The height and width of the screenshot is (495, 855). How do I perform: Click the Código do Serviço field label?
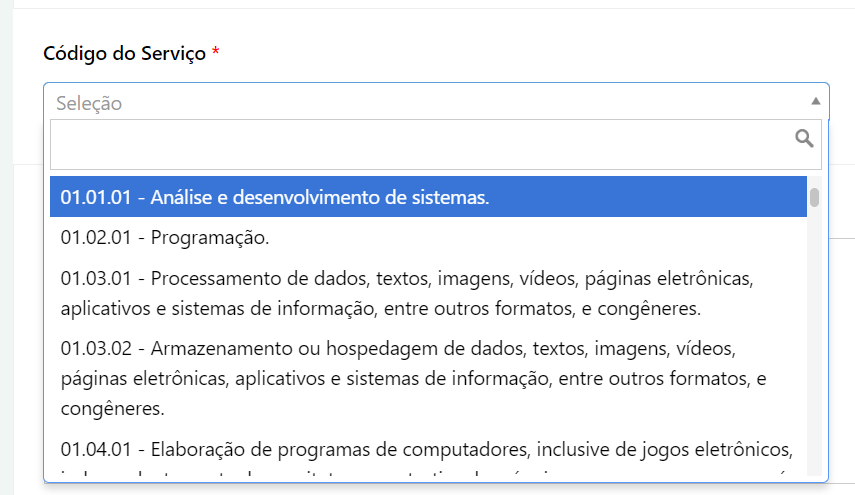coord(124,53)
